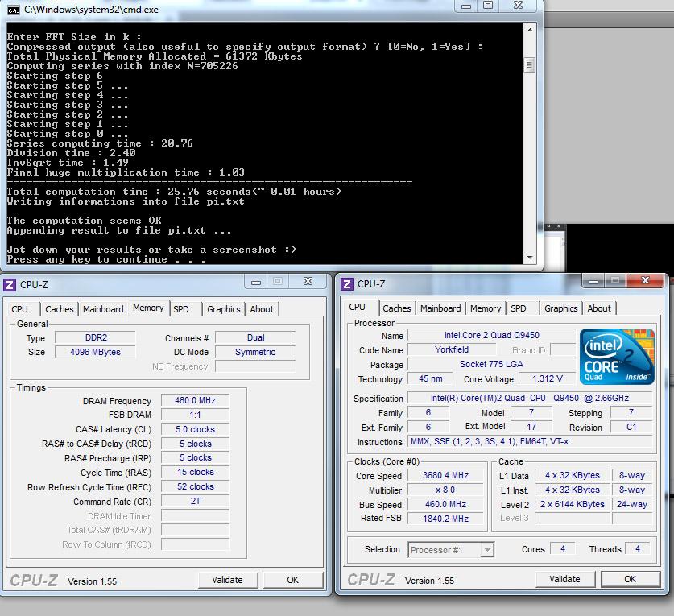Click the FSB:DRAM 1:1 value

[x=195, y=415]
